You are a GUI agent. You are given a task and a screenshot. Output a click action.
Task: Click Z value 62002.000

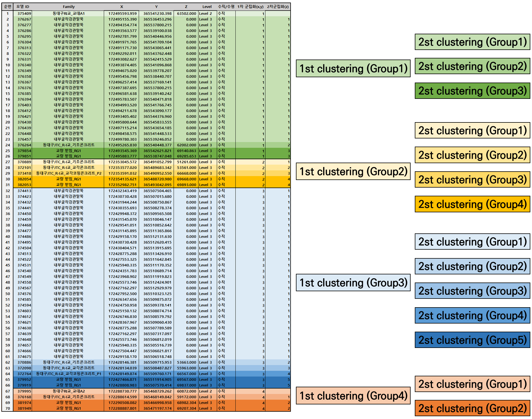pos(186,145)
